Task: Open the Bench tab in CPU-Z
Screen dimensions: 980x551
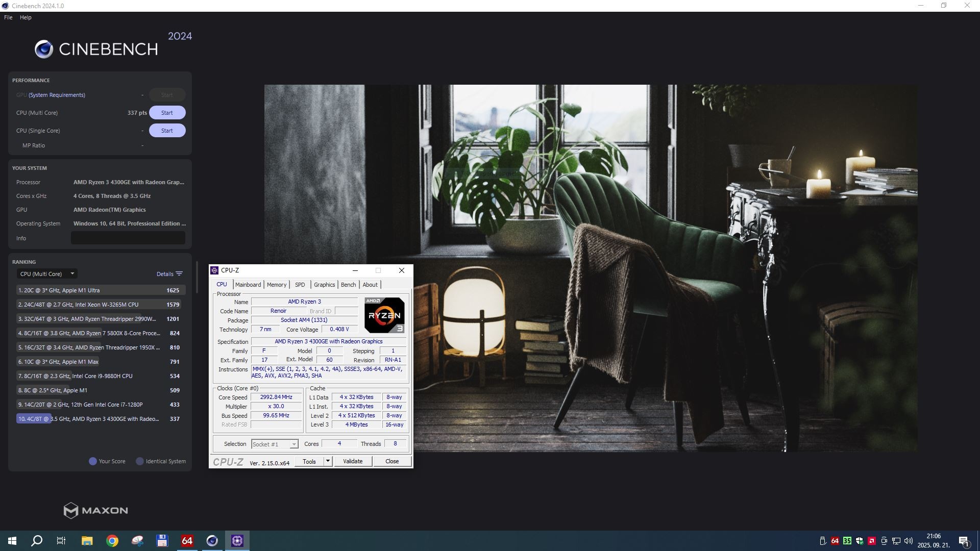Action: point(348,285)
